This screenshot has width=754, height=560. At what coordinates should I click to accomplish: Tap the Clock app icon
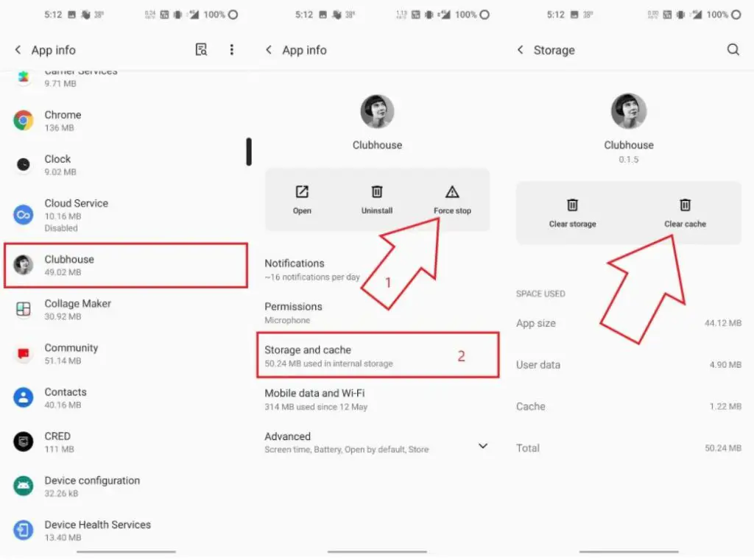(x=23, y=165)
